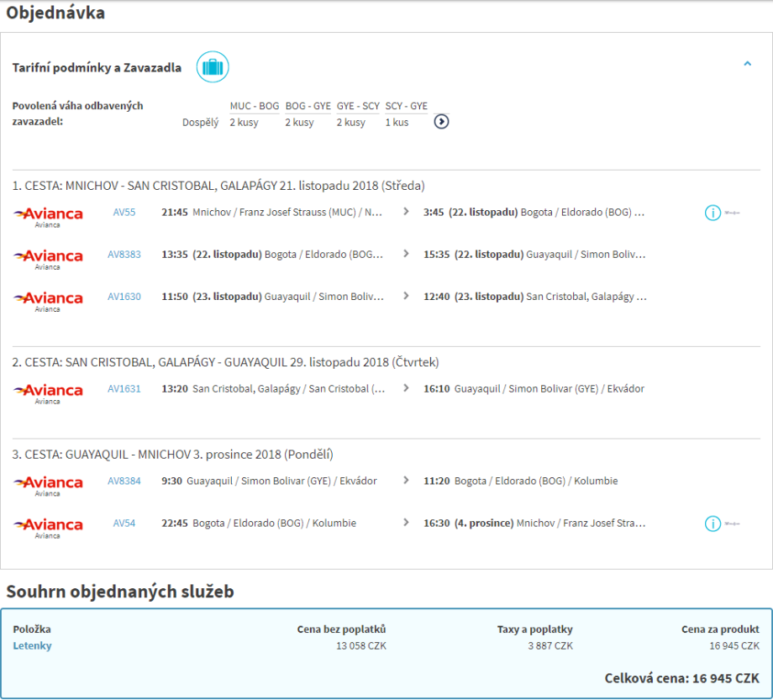Click the Avianca logo beside flight AV1631

point(48,392)
